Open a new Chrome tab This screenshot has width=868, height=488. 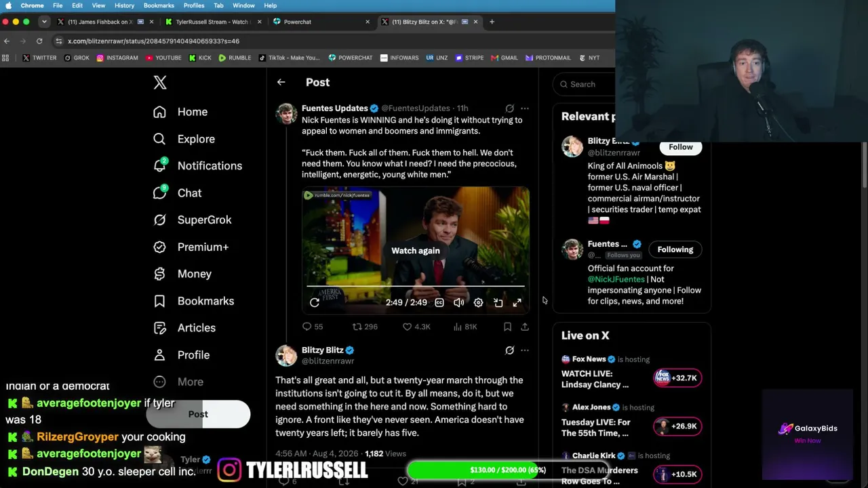(492, 22)
